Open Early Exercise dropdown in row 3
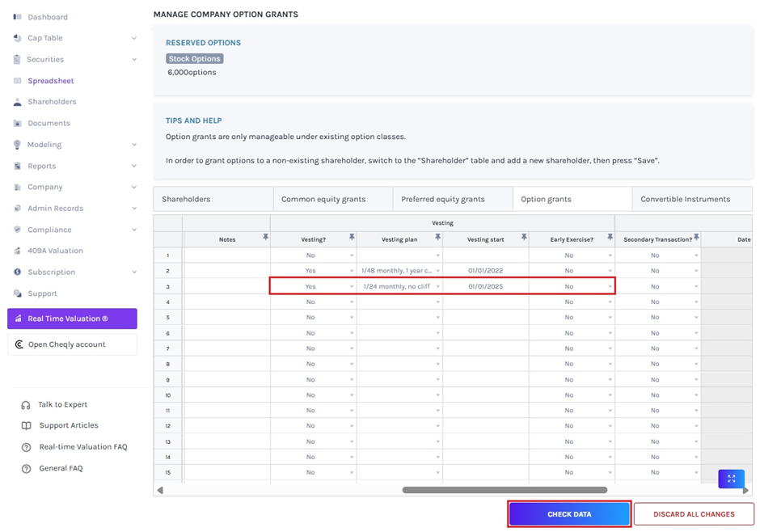The width and height of the screenshot is (760, 532). 610,287
